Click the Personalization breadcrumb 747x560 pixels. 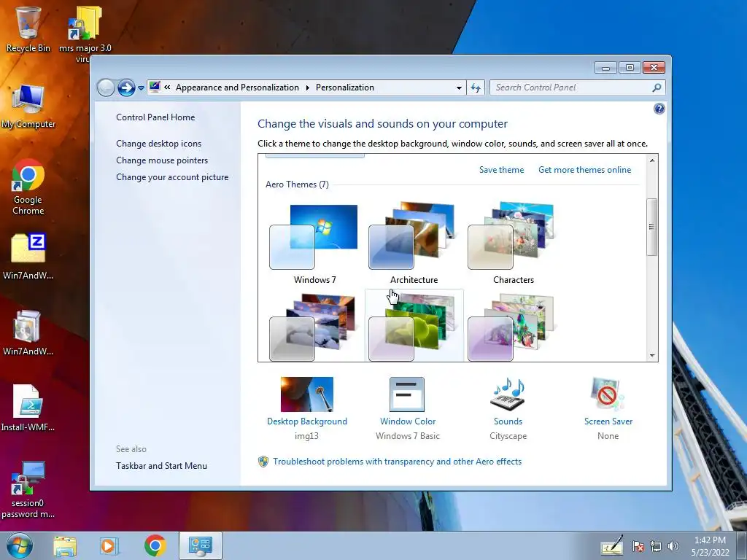[x=345, y=87]
